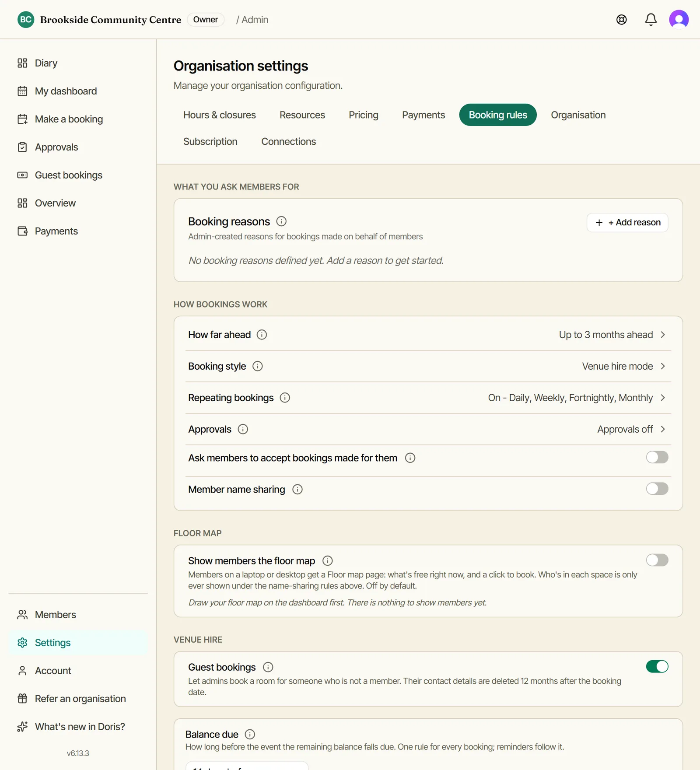This screenshot has height=770, width=700.
Task: Open the user avatar menu
Action: click(679, 20)
